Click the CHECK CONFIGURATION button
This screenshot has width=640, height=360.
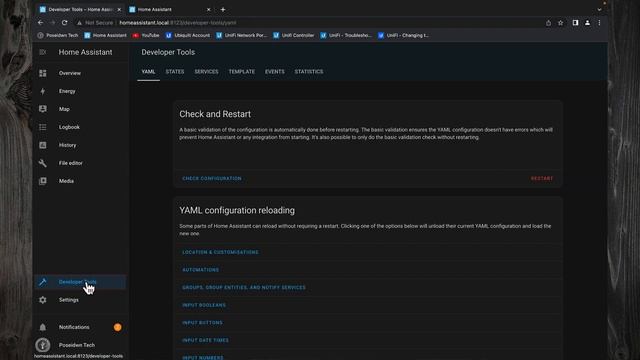(212, 178)
